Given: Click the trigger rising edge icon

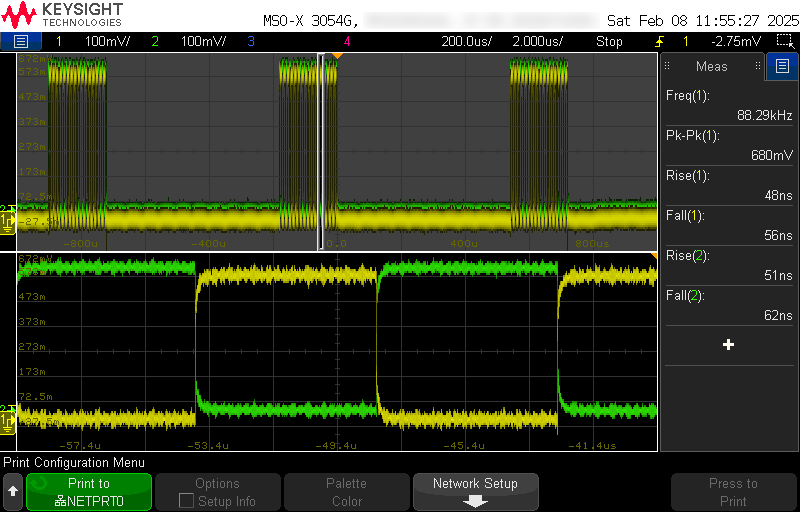Looking at the screenshot, I should [x=659, y=41].
